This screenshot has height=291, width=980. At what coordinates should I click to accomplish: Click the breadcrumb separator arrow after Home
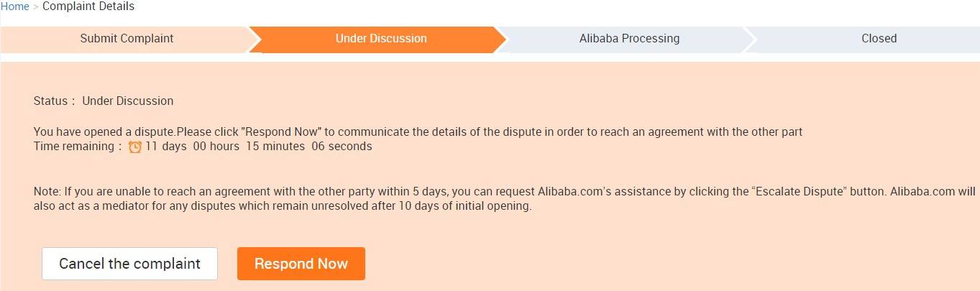tap(36, 6)
